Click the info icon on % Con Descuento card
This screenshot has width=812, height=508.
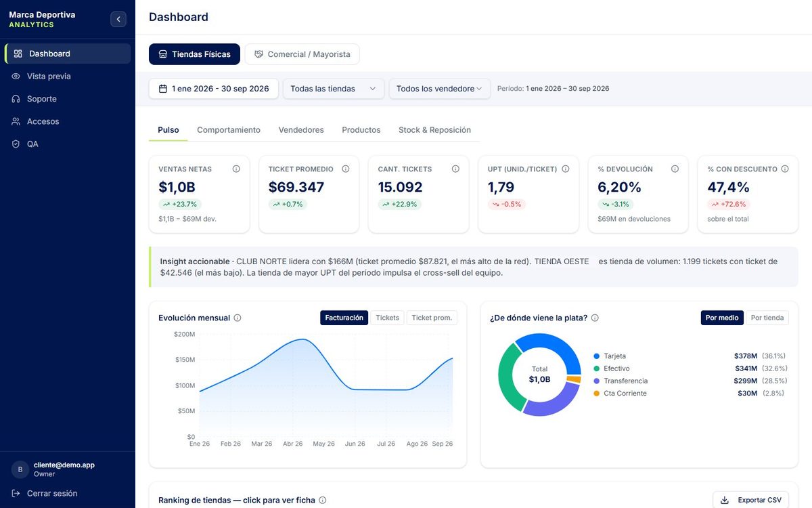(x=785, y=169)
